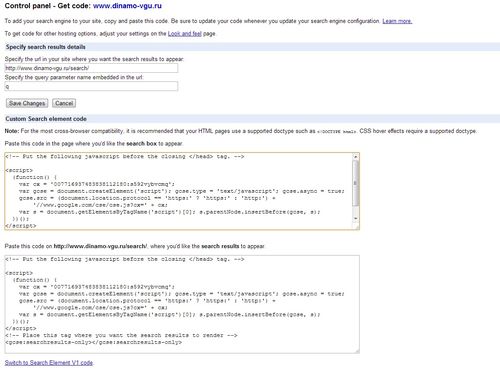The height and width of the screenshot is (369, 500).
Task: Click the gcse:searchresults-only tag line
Action: pyautogui.click(x=94, y=342)
